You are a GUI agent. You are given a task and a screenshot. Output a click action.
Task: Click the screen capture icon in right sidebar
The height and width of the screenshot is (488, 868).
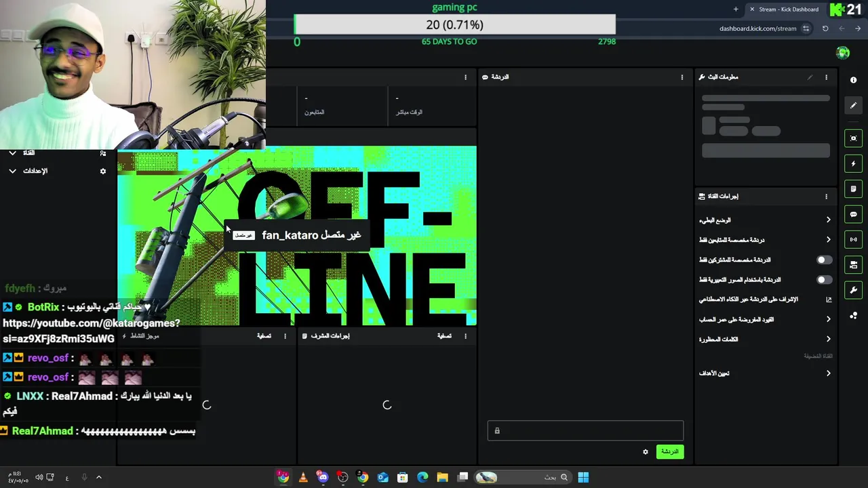pos(853,138)
